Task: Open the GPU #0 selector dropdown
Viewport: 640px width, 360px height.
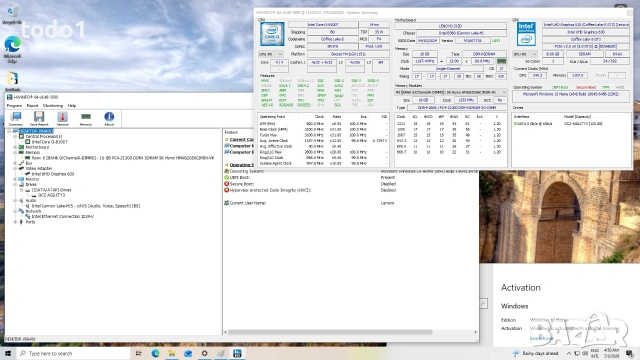Action: (525, 54)
